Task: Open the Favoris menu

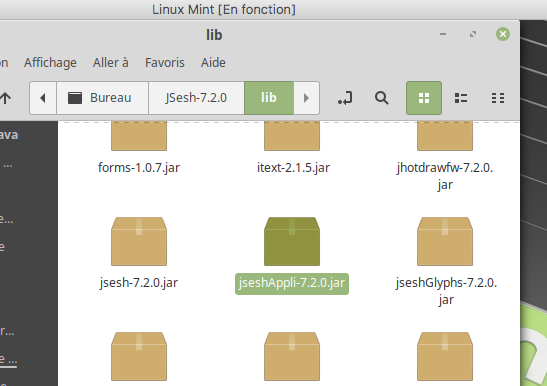Action: 165,63
